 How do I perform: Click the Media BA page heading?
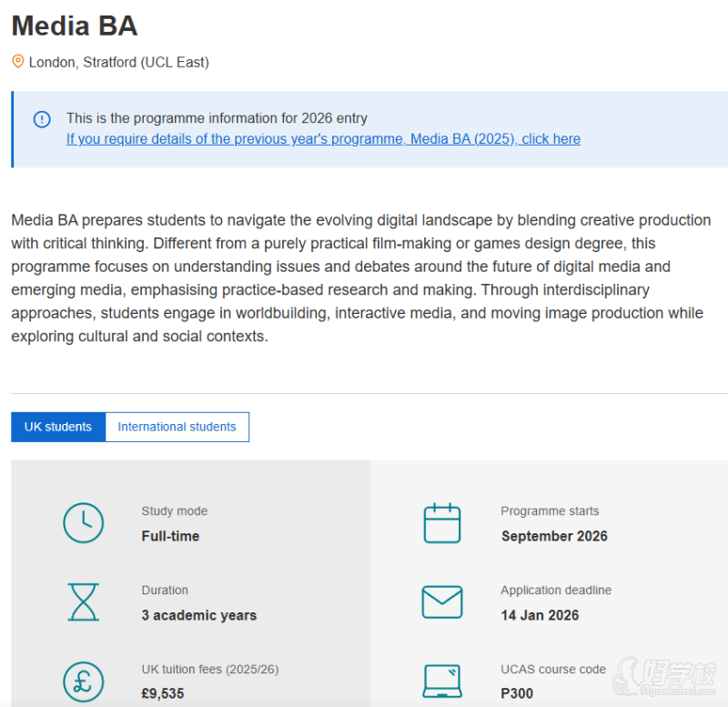[75, 25]
